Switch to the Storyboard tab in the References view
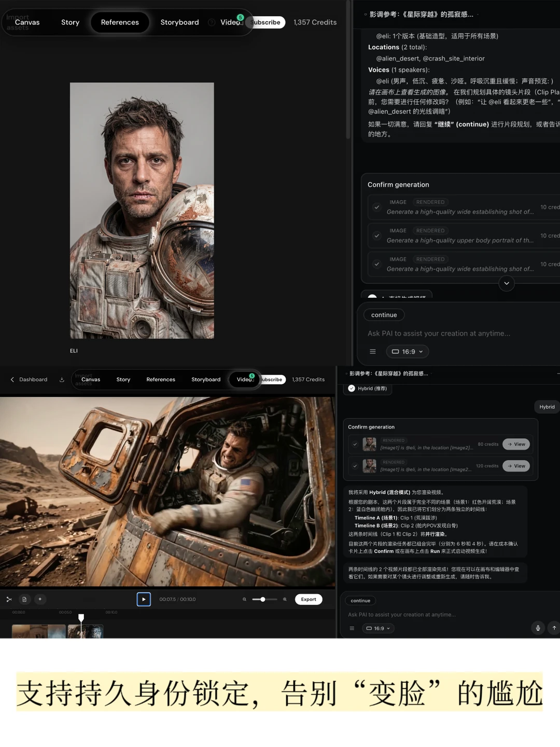Screen dimensions: 560x747 pyautogui.click(x=179, y=22)
